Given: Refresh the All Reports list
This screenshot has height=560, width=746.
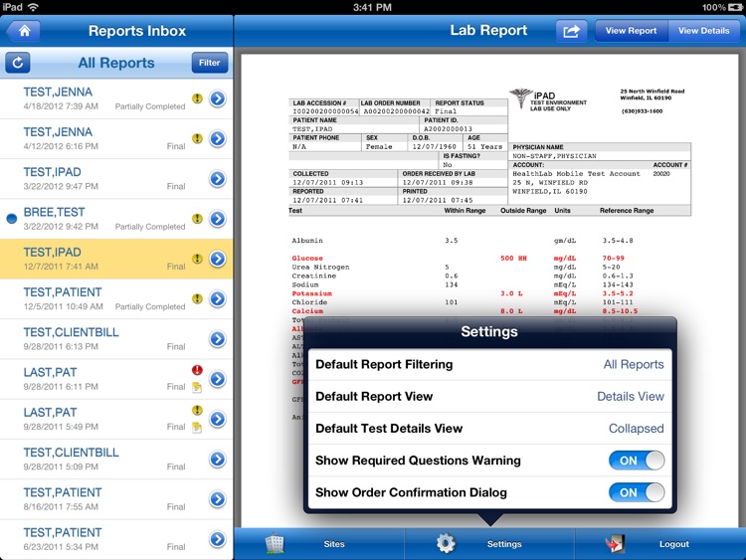Looking at the screenshot, I should click(18, 63).
